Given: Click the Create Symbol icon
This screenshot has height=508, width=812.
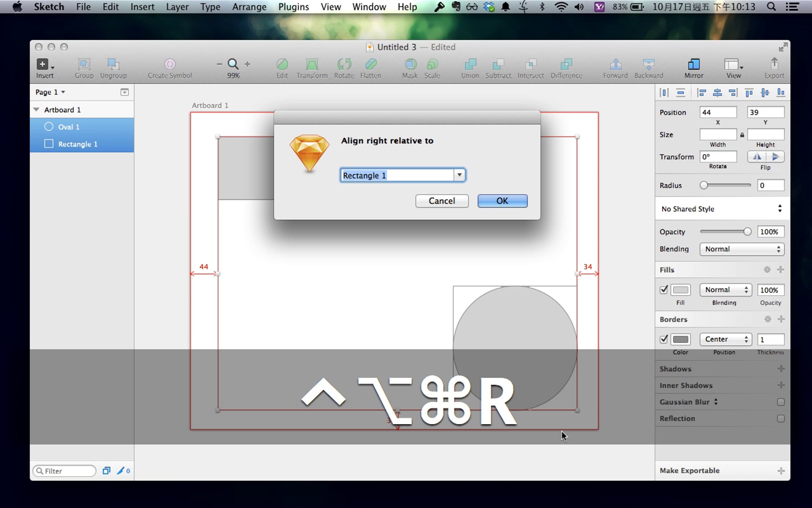Looking at the screenshot, I should pyautogui.click(x=170, y=64).
